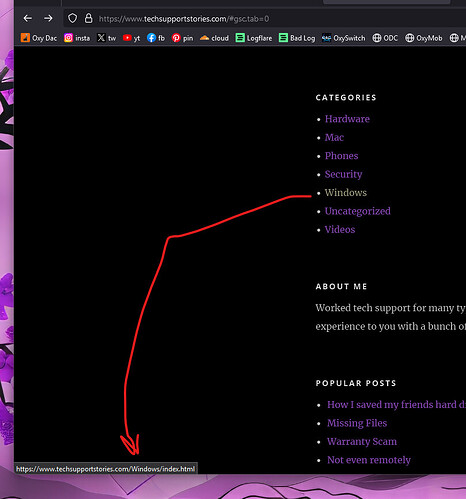Image resolution: width=466 pixels, height=499 pixels.
Task: Go forward using the browser forward arrow
Action: pyautogui.click(x=48, y=18)
